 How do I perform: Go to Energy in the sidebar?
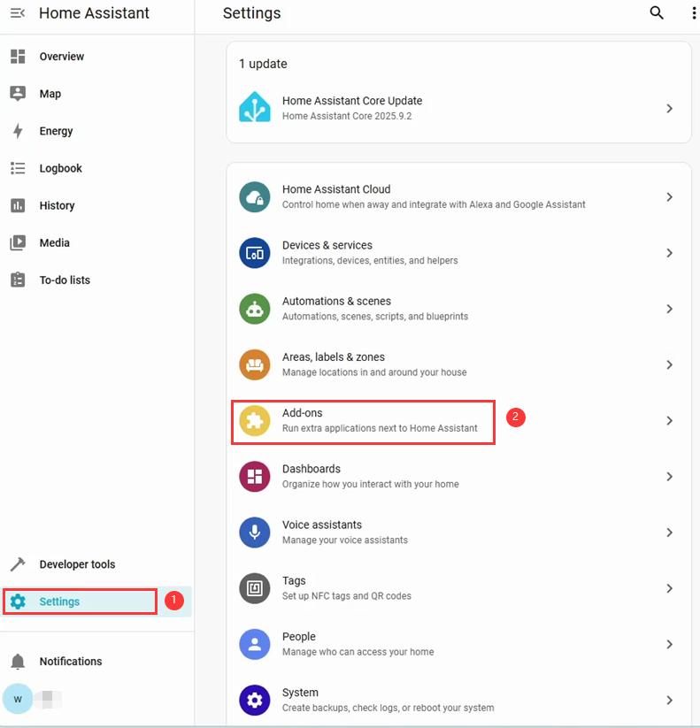[x=56, y=131]
